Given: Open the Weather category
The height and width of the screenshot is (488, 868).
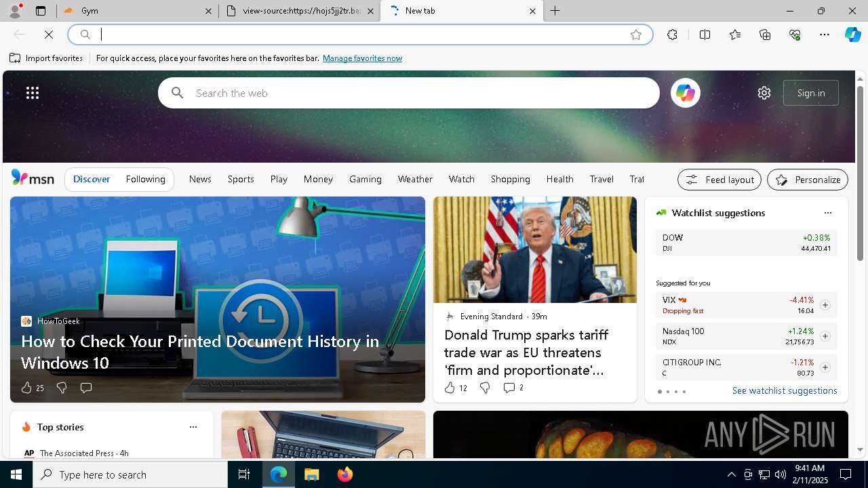Looking at the screenshot, I should pyautogui.click(x=415, y=179).
